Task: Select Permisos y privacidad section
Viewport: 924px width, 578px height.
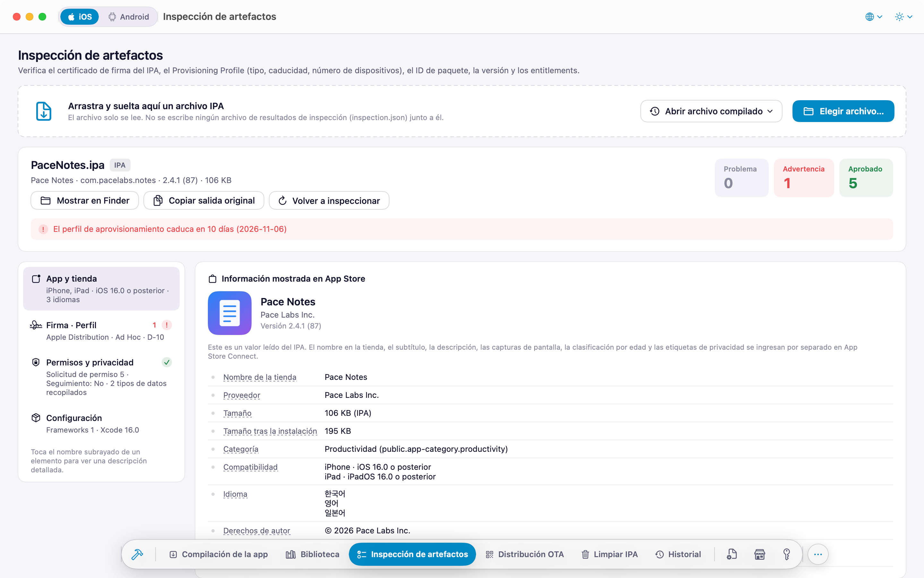Action: click(101, 377)
